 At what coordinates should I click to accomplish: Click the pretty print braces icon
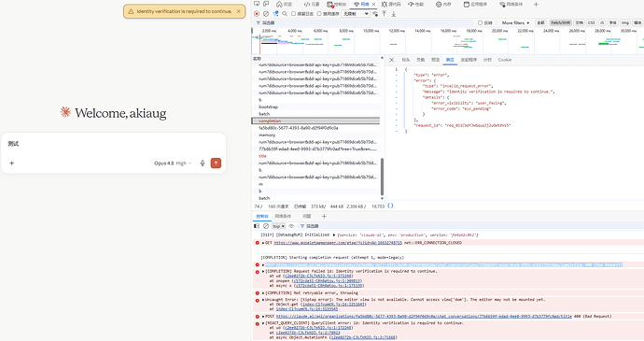pyautogui.click(x=390, y=206)
